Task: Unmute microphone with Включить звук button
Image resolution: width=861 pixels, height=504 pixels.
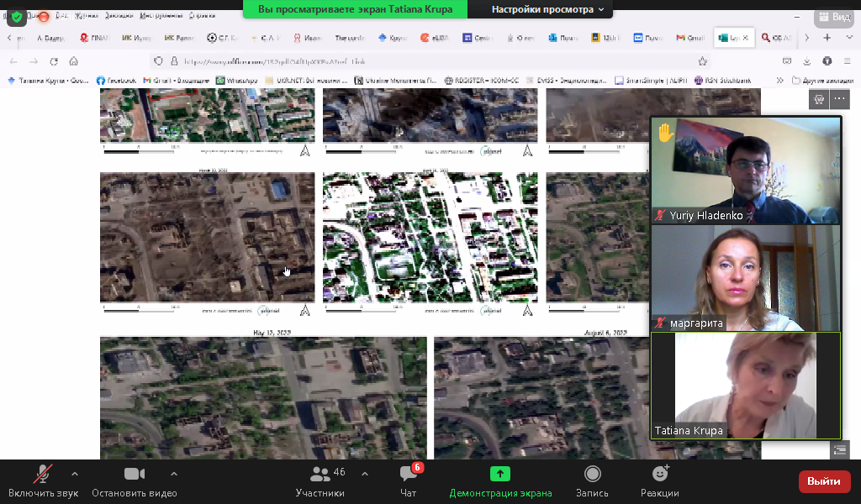Action: tap(43, 481)
